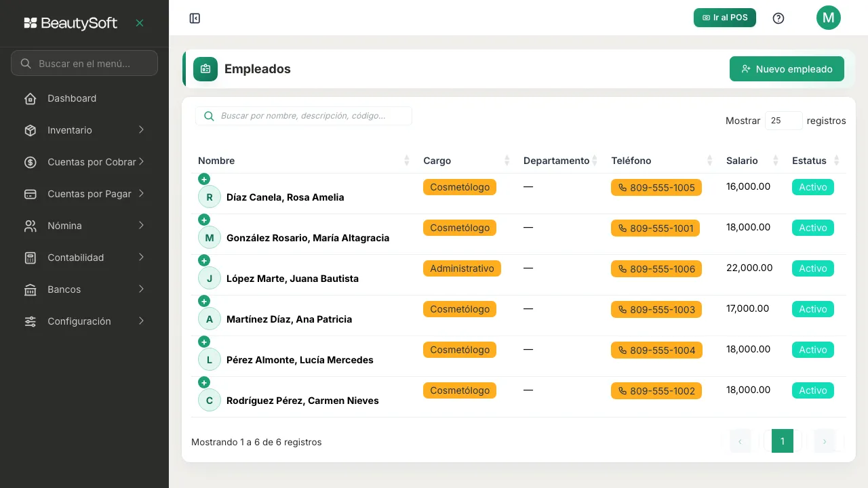The width and height of the screenshot is (868, 488).
Task: Click the sidebar search magnifier icon
Action: point(26,63)
